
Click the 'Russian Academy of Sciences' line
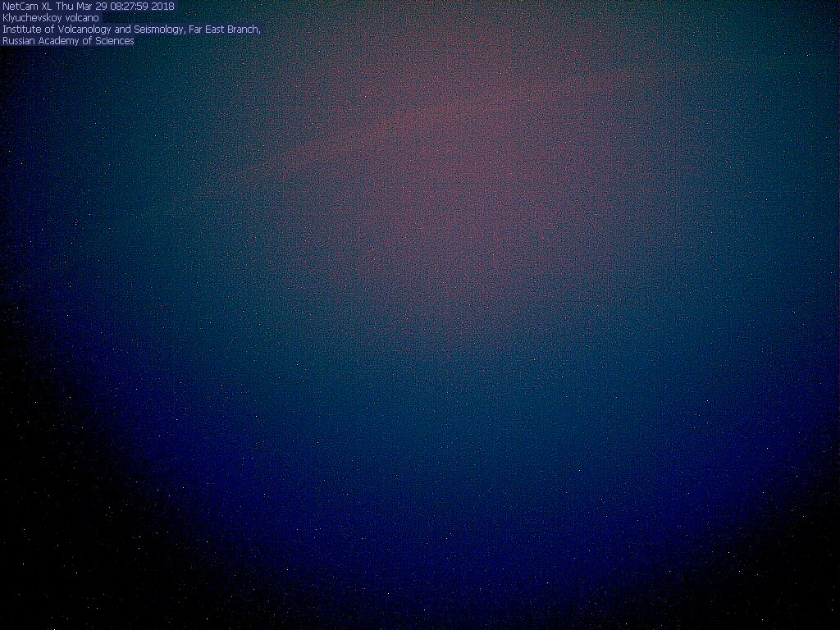pos(68,41)
